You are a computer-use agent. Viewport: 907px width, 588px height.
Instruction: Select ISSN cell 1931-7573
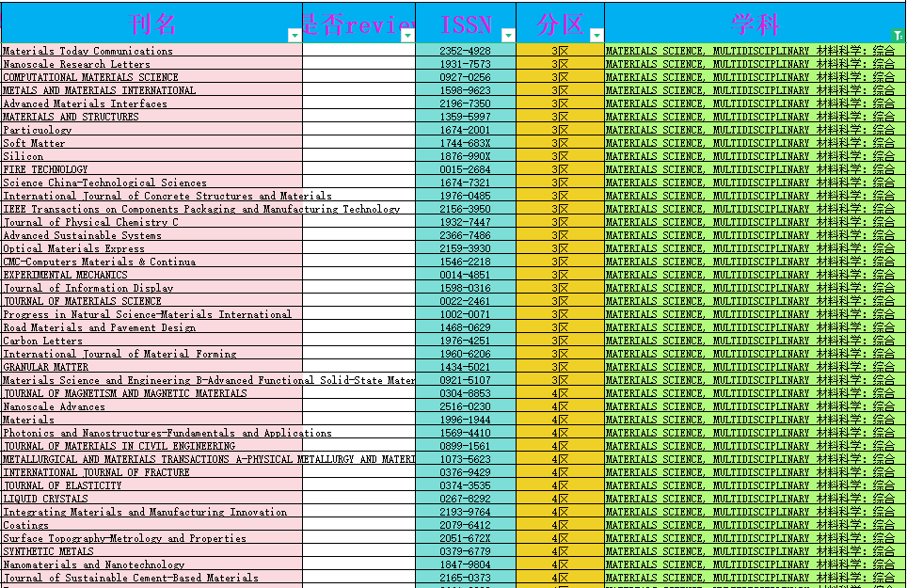pyautogui.click(x=466, y=64)
